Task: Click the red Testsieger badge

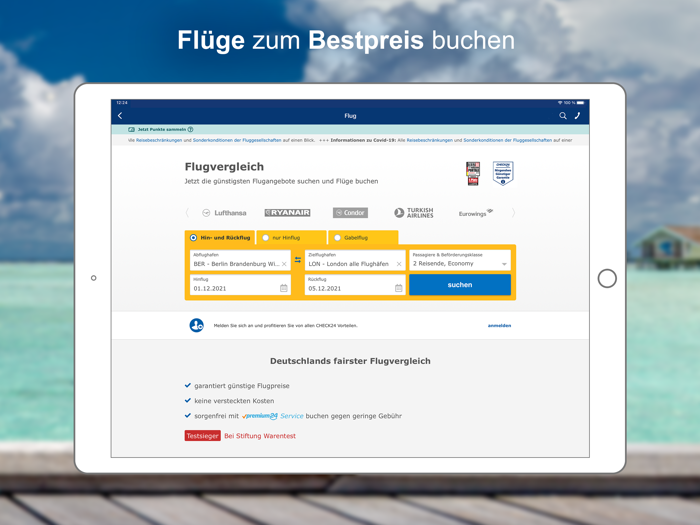Action: pos(203,436)
